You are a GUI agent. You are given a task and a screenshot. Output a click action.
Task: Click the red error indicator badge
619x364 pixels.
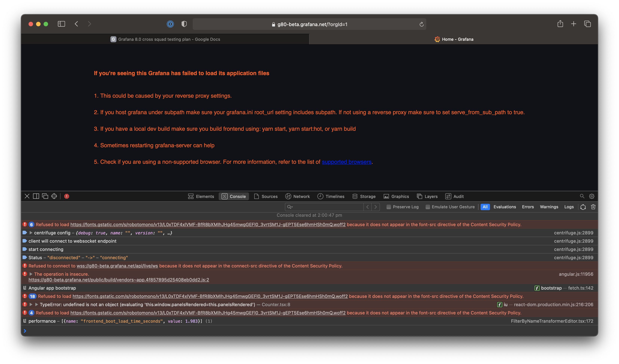coord(66,196)
